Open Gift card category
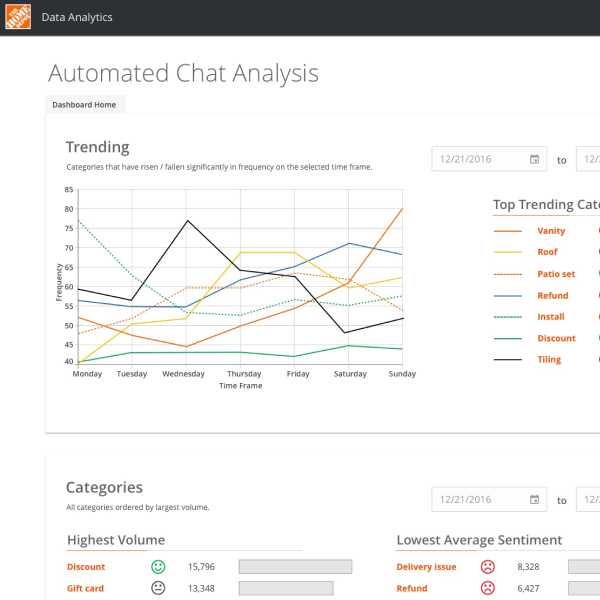Image resolution: width=600 pixels, height=600 pixels. (x=85, y=588)
